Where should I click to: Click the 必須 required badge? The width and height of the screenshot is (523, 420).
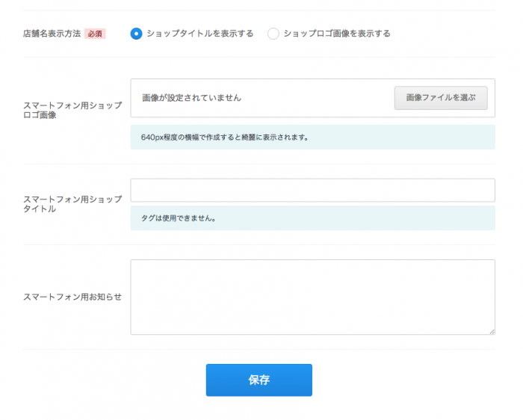(95, 34)
